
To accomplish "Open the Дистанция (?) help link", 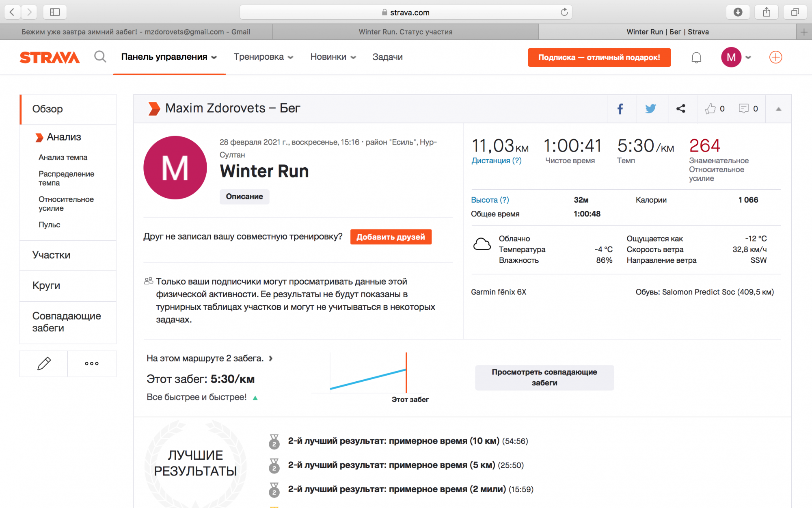I will [x=496, y=161].
